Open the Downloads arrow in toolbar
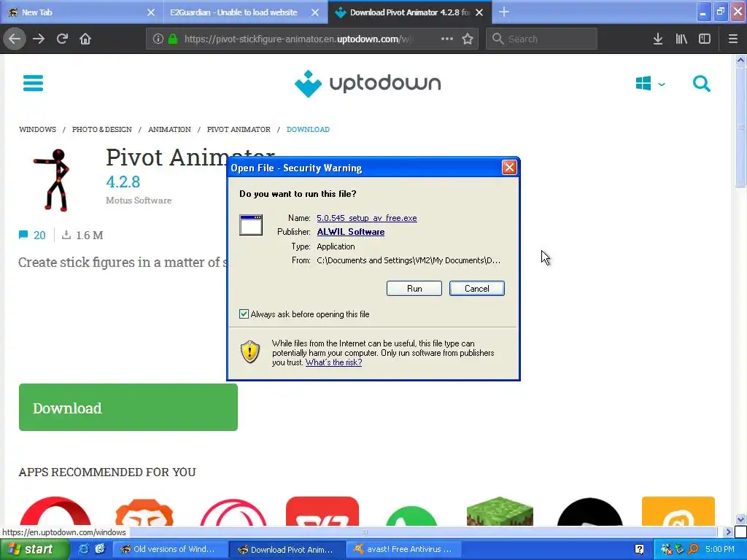 click(658, 39)
